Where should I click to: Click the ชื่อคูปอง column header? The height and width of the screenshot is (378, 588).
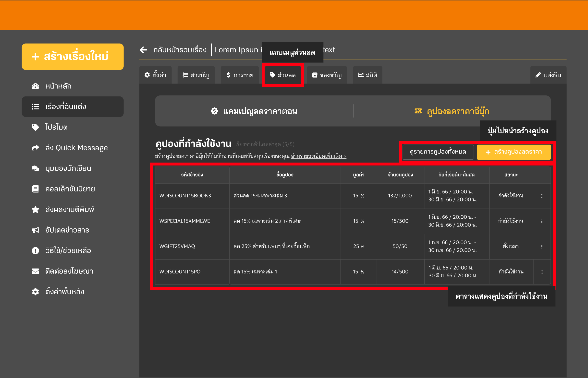coord(285,175)
